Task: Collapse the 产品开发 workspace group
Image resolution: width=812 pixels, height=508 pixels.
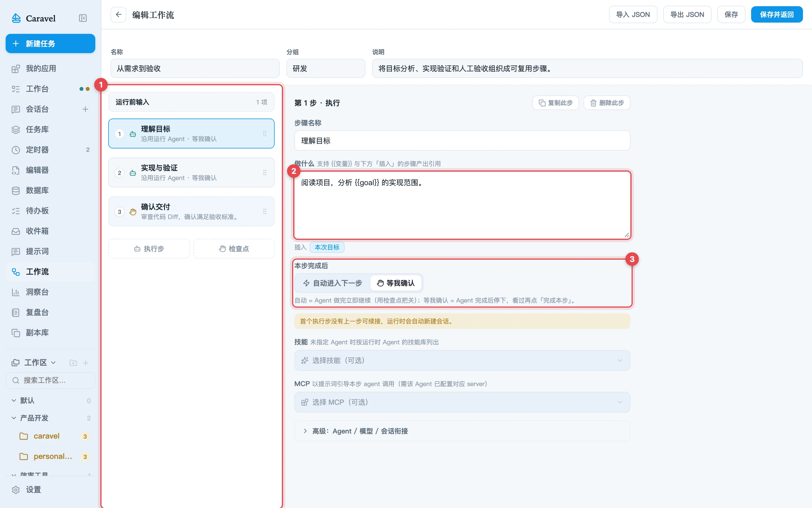Action: coord(14,418)
